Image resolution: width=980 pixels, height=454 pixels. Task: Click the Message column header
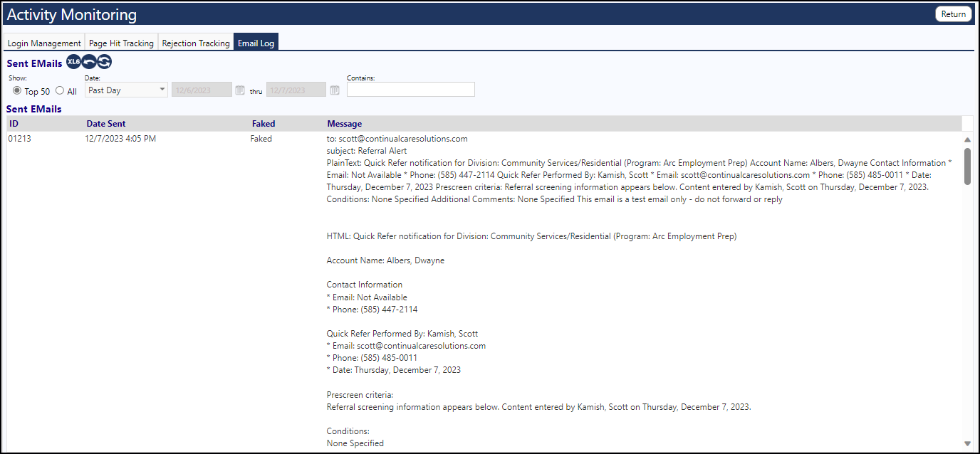[x=345, y=124]
